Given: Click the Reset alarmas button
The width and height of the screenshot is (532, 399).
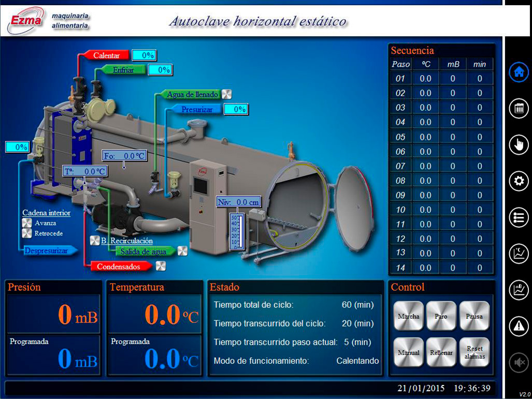Looking at the screenshot, I should 474,352.
